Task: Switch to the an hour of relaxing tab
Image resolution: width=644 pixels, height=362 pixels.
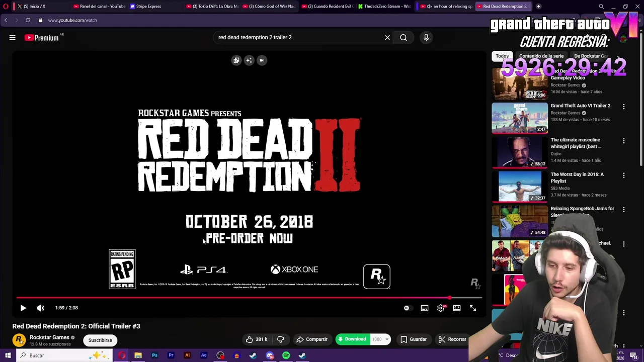Action: (445, 7)
